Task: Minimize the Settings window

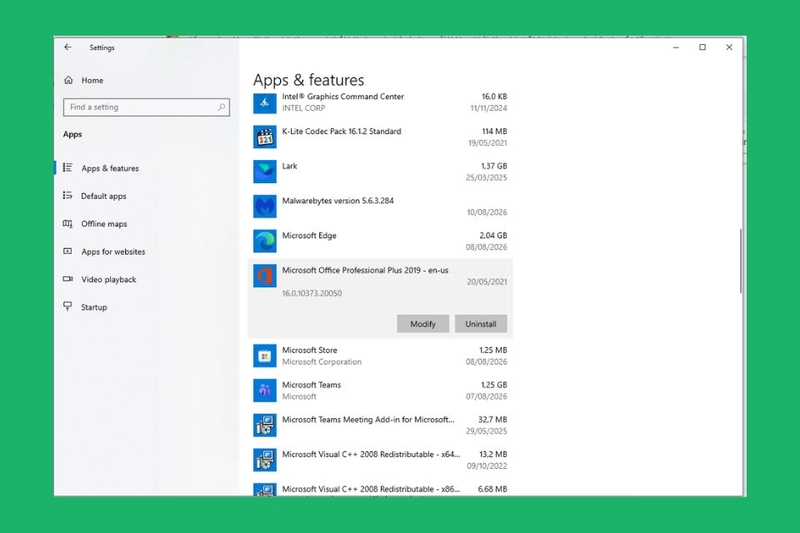Action: (676, 47)
